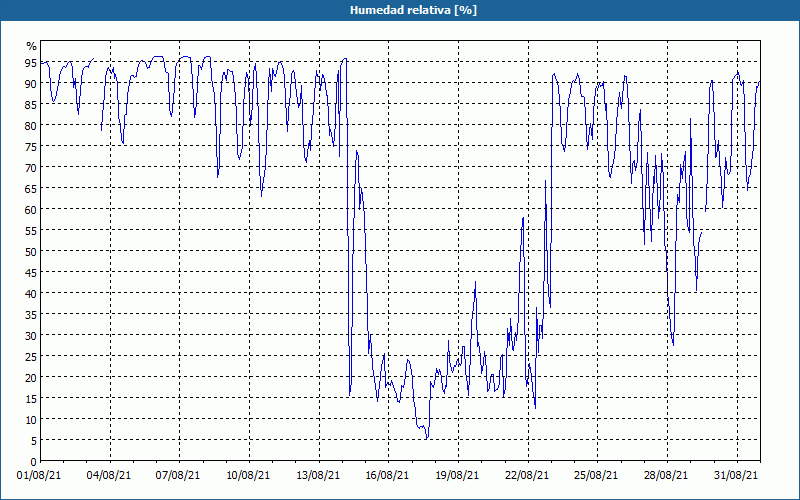Click the 80 value on the Y axis
The width and height of the screenshot is (800, 500).
pyautogui.click(x=31, y=126)
